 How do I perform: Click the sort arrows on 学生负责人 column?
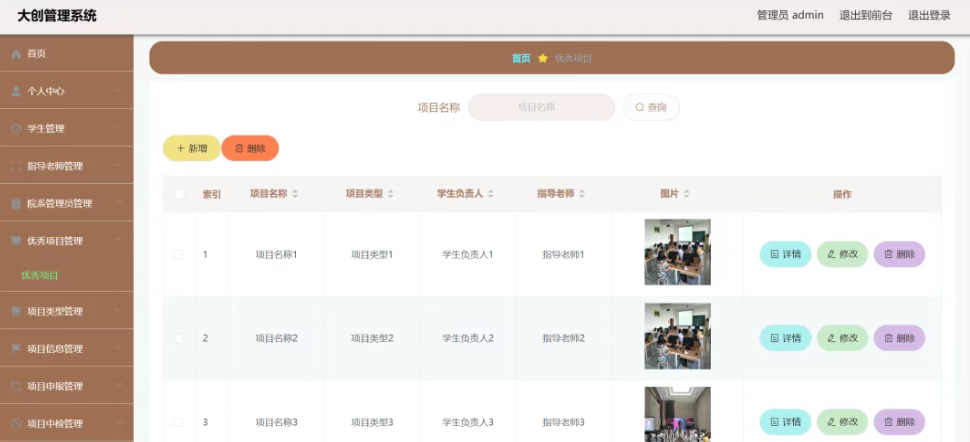(x=491, y=194)
